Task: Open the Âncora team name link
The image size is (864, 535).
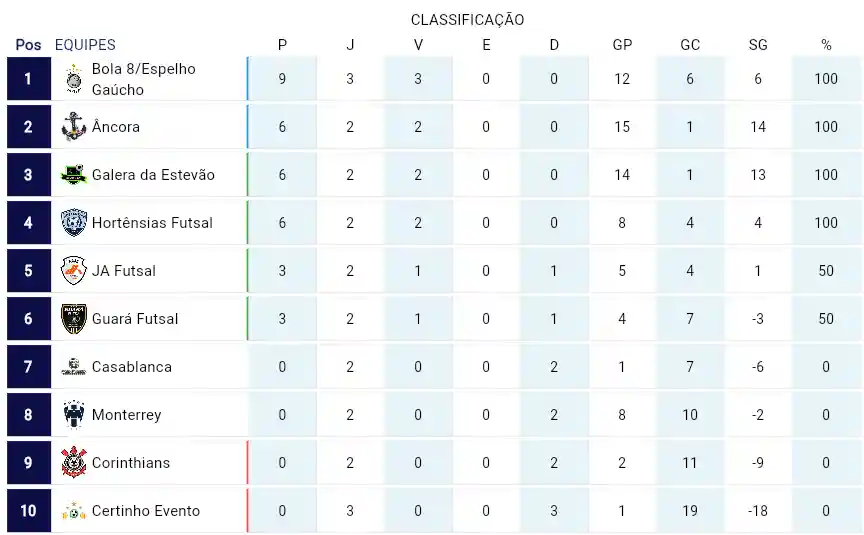Action: [116, 127]
